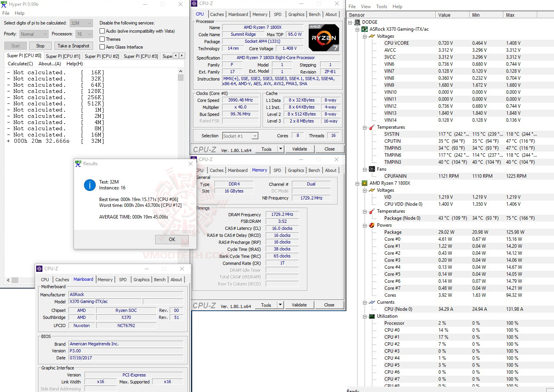Click the Hyper PI results vertical scrollbar thumb
Screen dimensions: 554x392
click(181, 77)
